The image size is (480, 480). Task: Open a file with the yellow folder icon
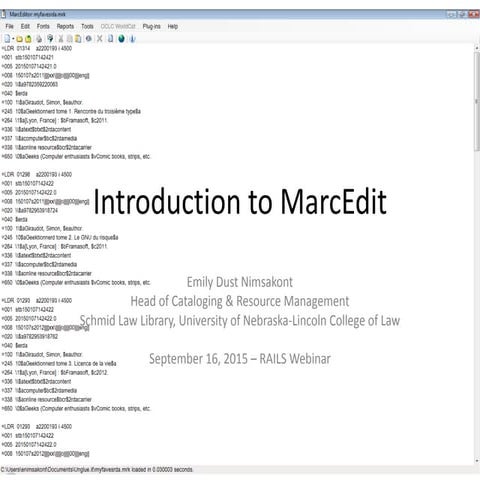pos(20,39)
